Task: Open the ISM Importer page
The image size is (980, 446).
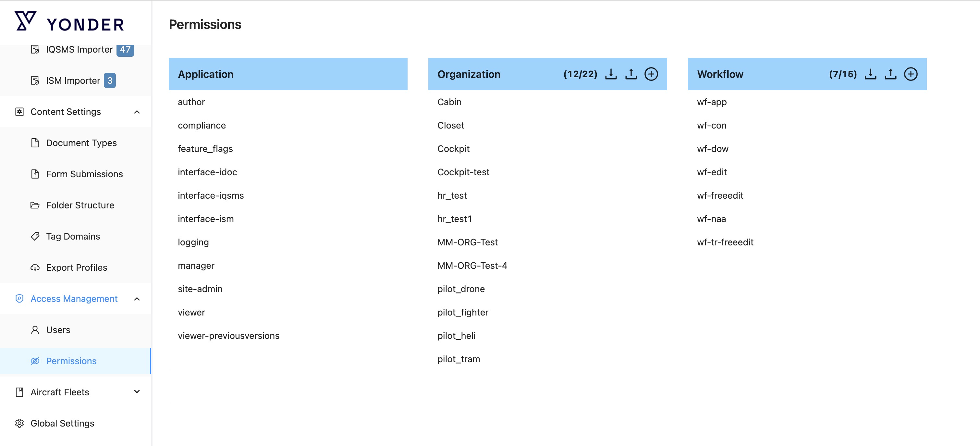Action: 73,81
